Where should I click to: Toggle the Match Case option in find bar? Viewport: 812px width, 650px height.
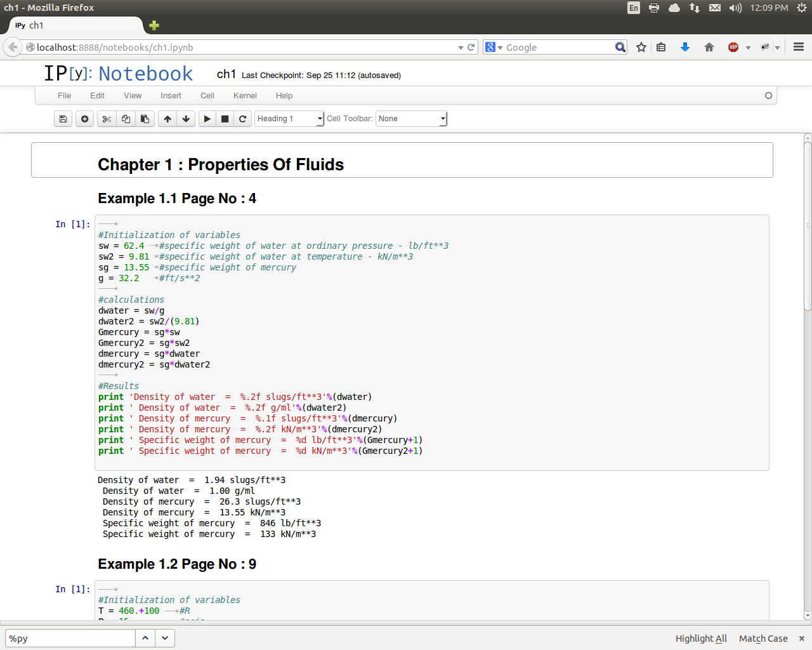(x=763, y=639)
